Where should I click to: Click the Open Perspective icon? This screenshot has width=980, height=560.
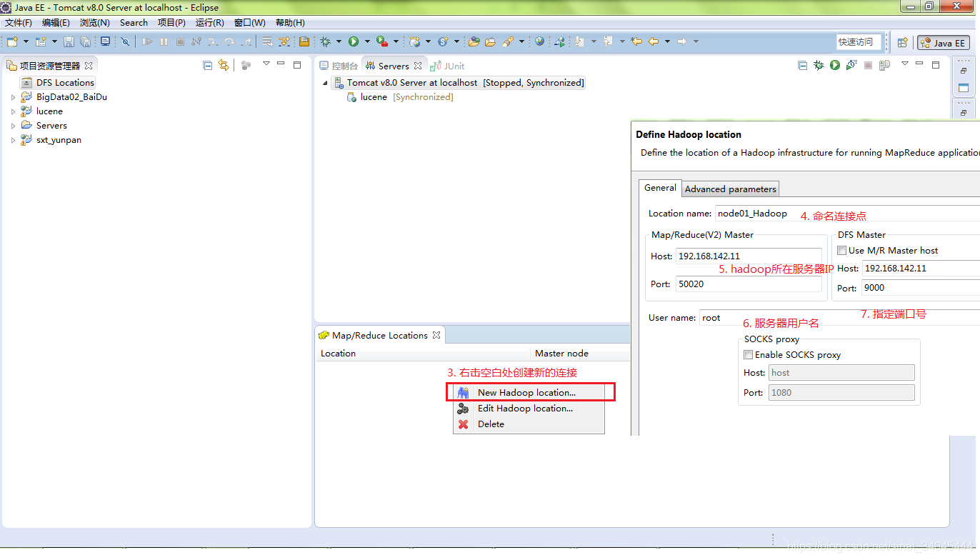pos(903,42)
